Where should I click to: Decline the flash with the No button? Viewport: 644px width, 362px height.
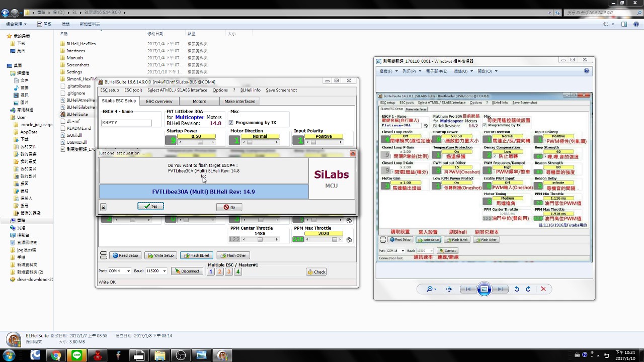229,207
